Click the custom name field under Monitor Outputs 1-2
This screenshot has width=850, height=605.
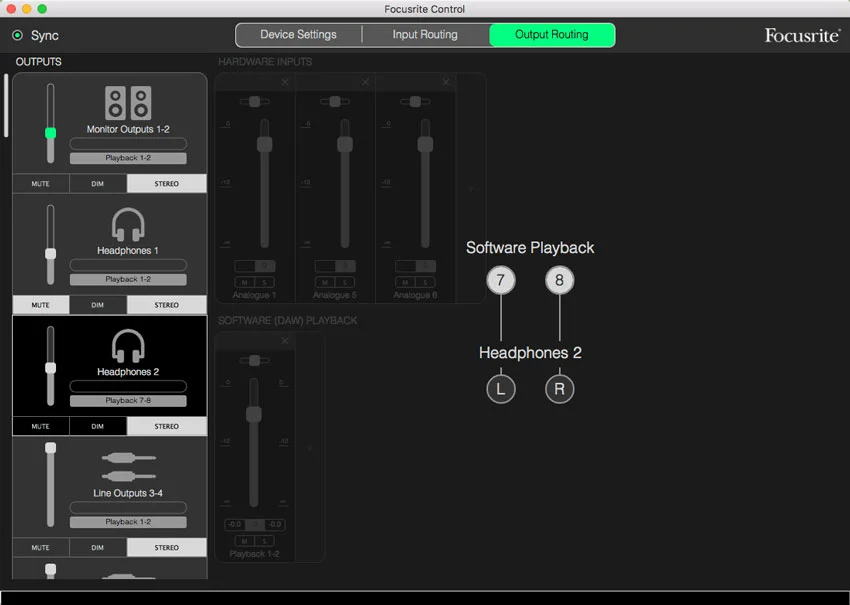(128, 144)
